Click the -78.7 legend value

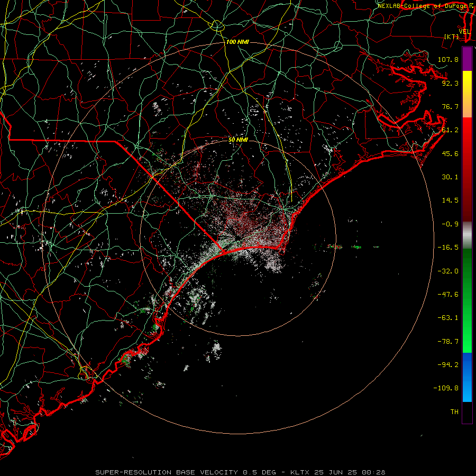pyautogui.click(x=448, y=342)
